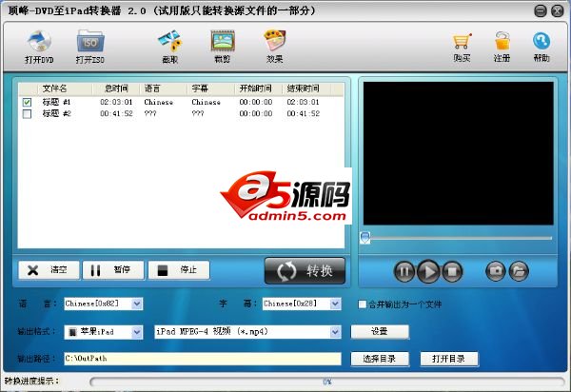Viewport: 571px width, 392px height.
Task: Click the preview seek slider handle
Action: [x=365, y=238]
